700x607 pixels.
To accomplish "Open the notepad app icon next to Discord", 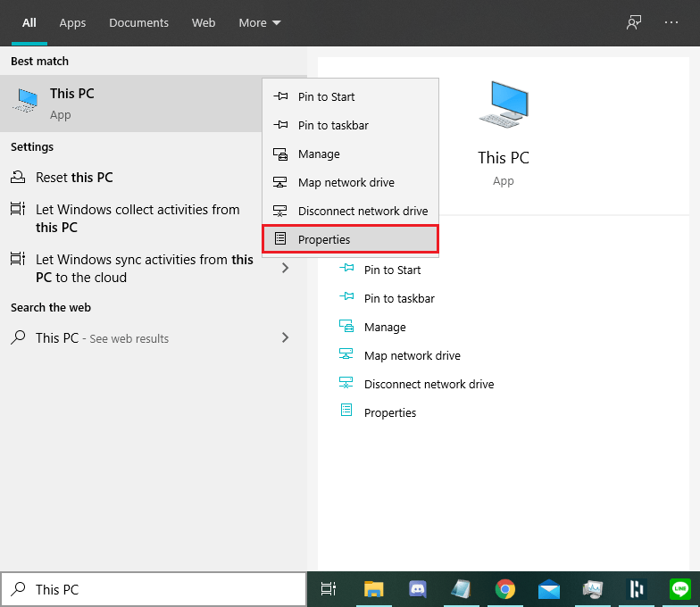I will (461, 589).
